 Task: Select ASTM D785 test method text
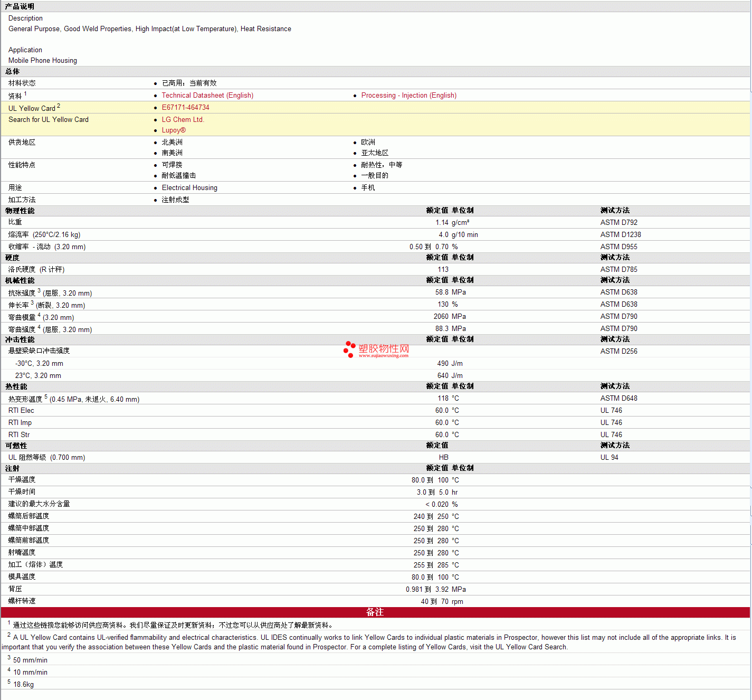(x=618, y=270)
